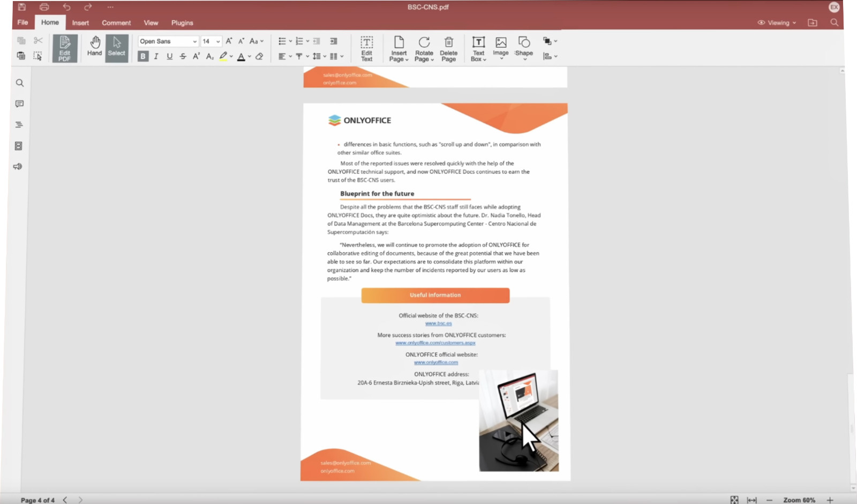Screen dimensions: 857x504
Task: Click the Cut scissors icon
Action: (x=38, y=41)
